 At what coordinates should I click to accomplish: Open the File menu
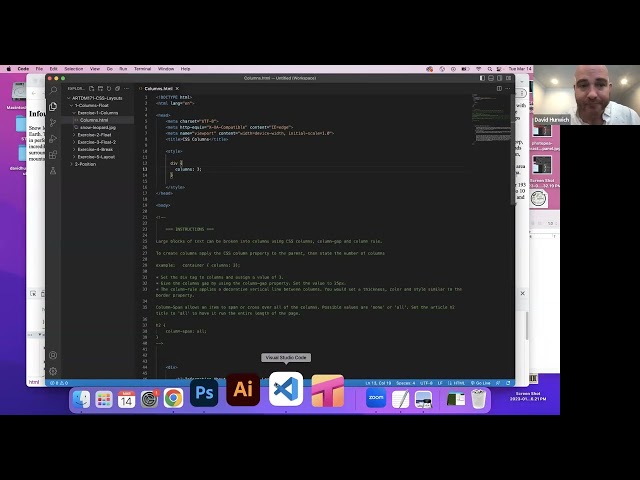point(39,69)
